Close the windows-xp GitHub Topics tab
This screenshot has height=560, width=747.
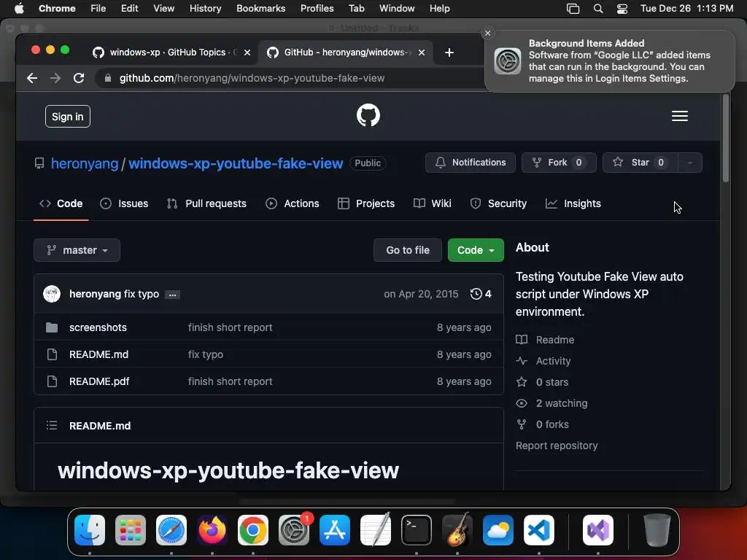click(247, 52)
